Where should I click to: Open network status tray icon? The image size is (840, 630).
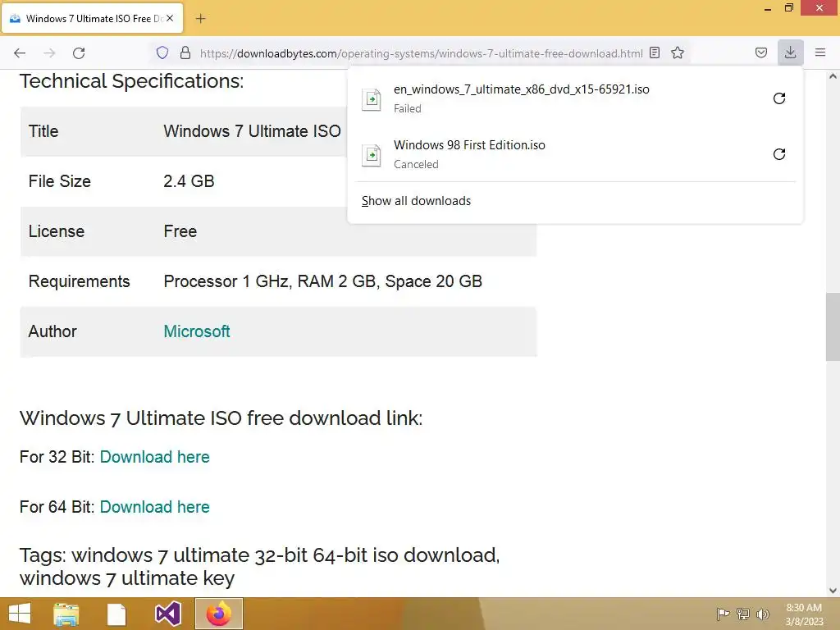pyautogui.click(x=743, y=614)
